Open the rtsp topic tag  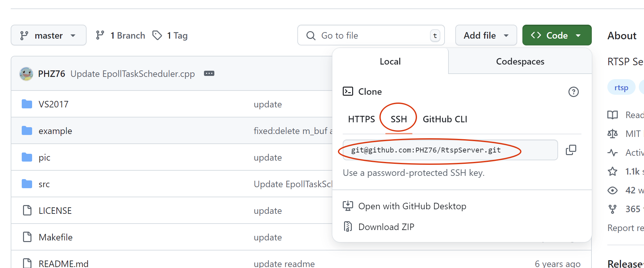pyautogui.click(x=621, y=87)
